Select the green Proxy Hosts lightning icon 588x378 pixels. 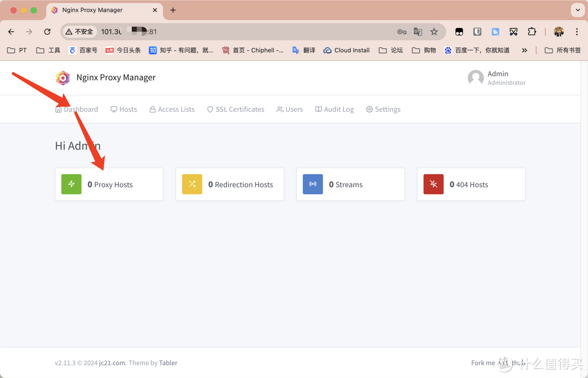pos(71,184)
